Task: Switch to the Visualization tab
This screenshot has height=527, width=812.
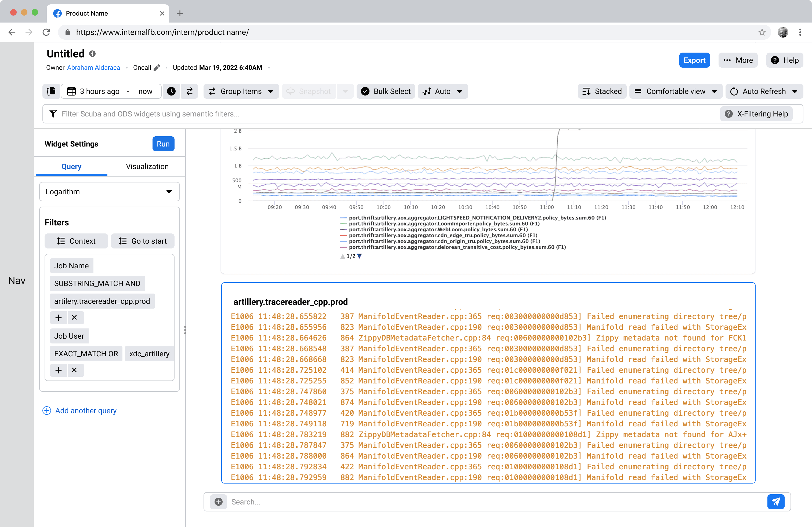Action: click(x=147, y=166)
